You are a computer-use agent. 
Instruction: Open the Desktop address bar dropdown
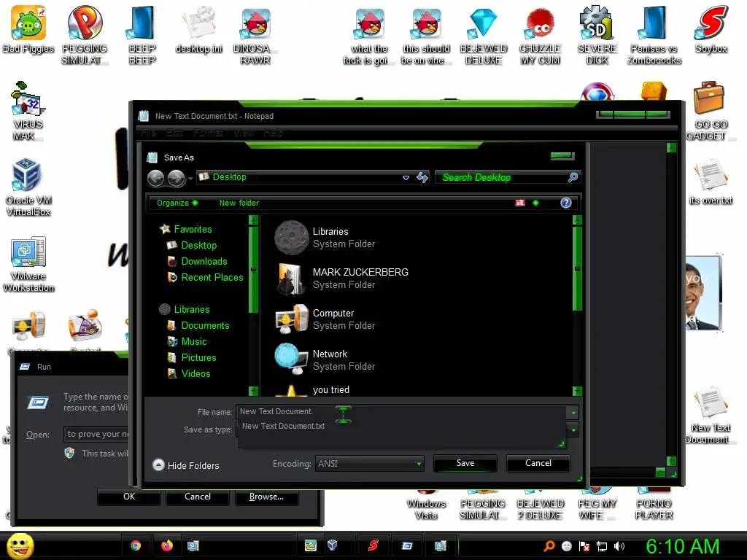[x=406, y=178]
